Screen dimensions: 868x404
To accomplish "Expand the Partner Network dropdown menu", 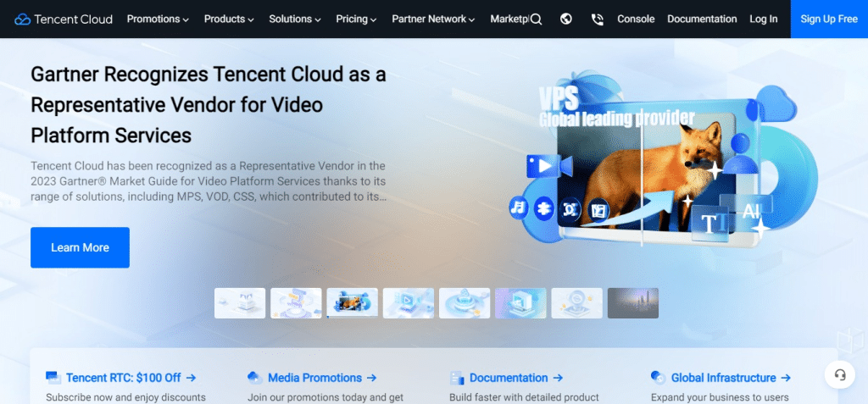I will (433, 19).
